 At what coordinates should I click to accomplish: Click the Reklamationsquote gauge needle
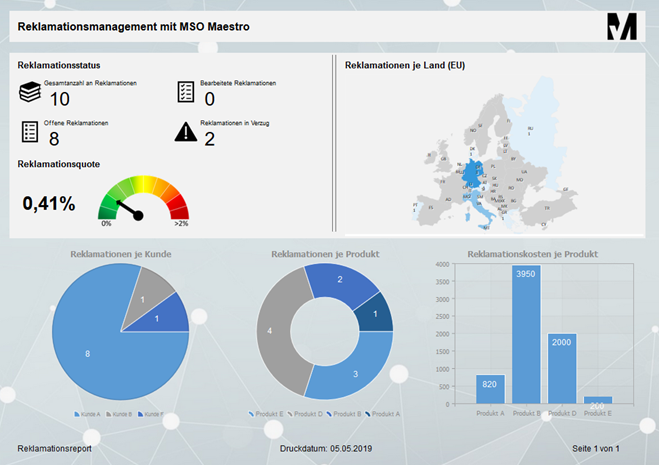pos(130,210)
